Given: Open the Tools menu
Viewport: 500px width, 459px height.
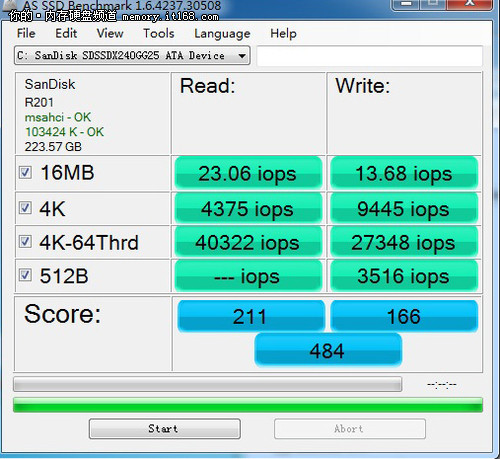Looking at the screenshot, I should [x=159, y=33].
